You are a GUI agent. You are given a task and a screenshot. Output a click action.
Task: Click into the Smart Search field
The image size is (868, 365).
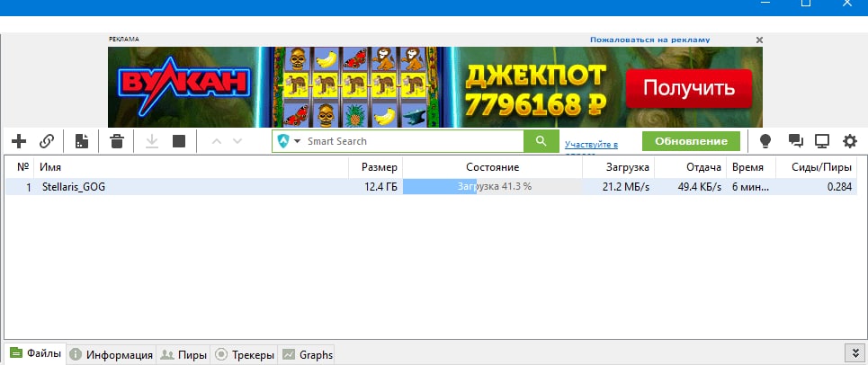[x=414, y=141]
